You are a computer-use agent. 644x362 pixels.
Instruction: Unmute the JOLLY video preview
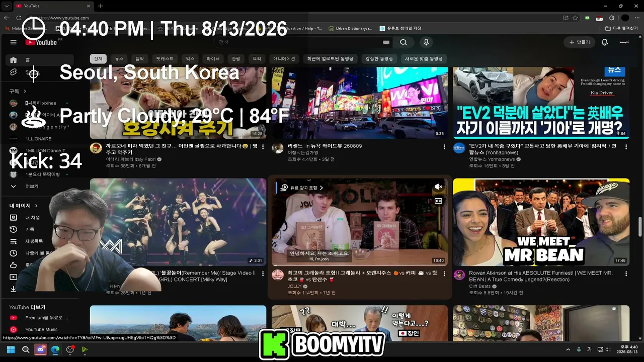coord(438,187)
